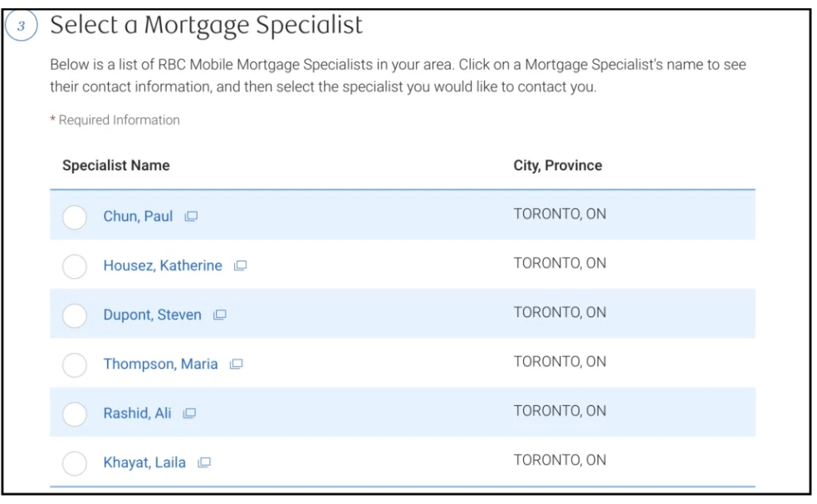Pick the Thompson, Maria radio option
Image resolution: width=817 pixels, height=504 pixels.
coord(76,365)
